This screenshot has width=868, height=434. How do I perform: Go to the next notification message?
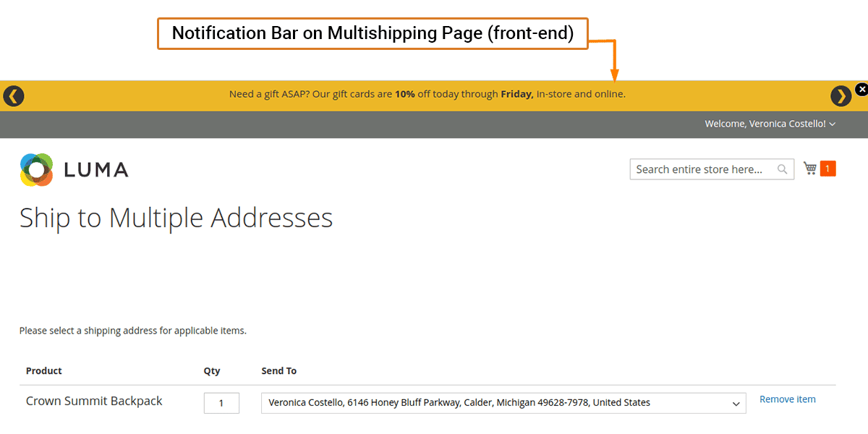(x=841, y=95)
